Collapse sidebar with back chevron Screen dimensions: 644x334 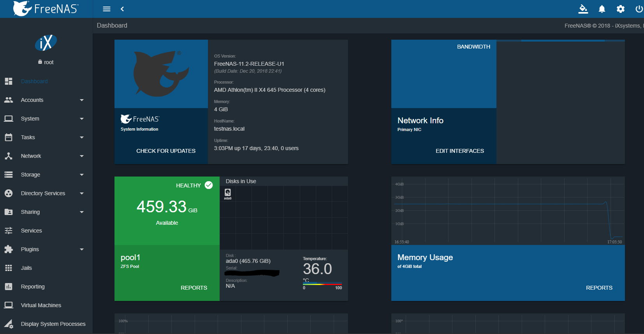[x=122, y=9]
